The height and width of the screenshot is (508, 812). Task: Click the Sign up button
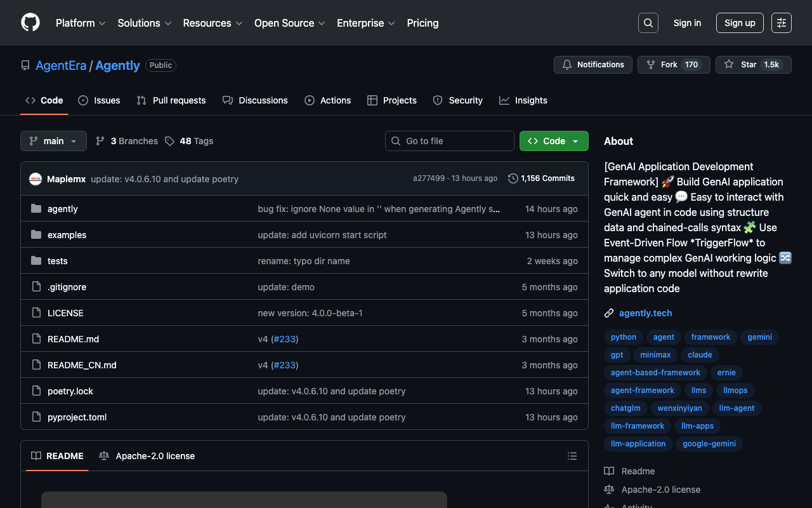tap(740, 23)
